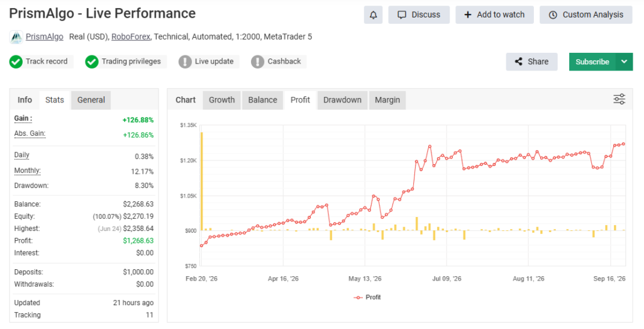
Task: Click the PrismAlgo - Live Performance heading
Action: 103,14
